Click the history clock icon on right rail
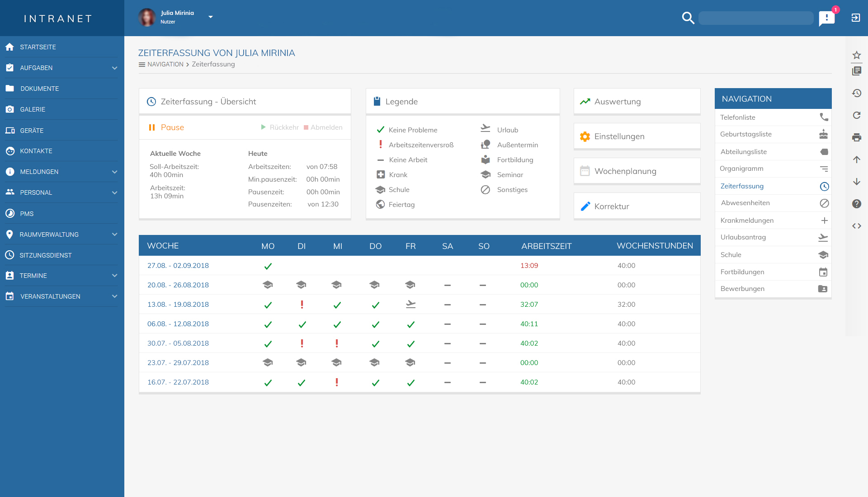Screen dimensions: 868x497 (x=857, y=93)
